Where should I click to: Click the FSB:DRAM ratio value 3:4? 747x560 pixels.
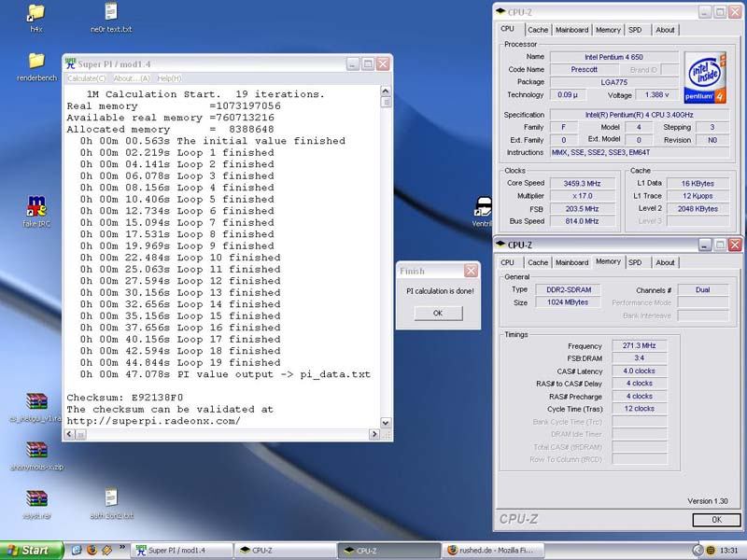point(639,358)
